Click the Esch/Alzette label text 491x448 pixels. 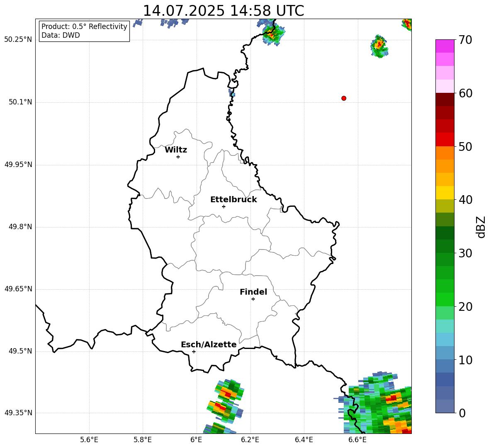(x=209, y=344)
